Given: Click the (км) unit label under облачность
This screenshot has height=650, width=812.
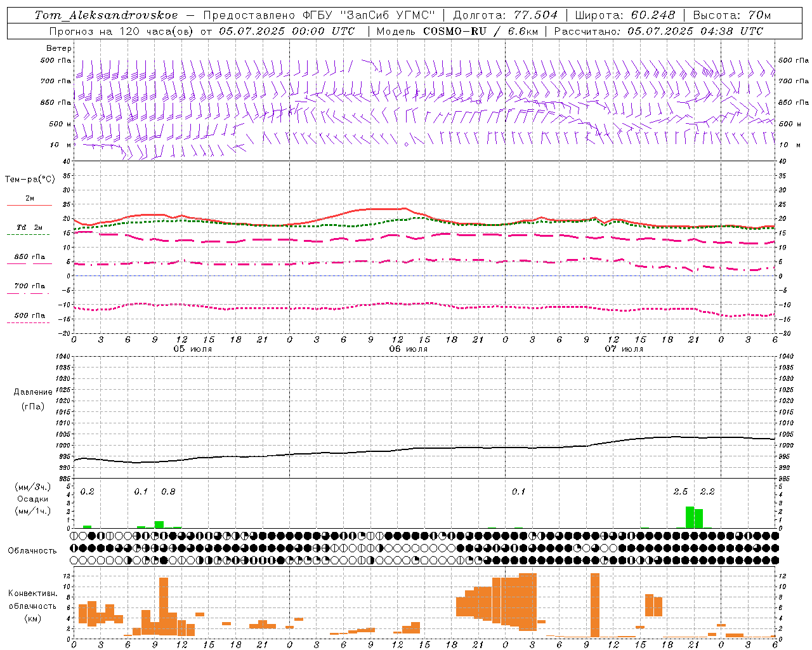Looking at the screenshot, I should 32,618.
